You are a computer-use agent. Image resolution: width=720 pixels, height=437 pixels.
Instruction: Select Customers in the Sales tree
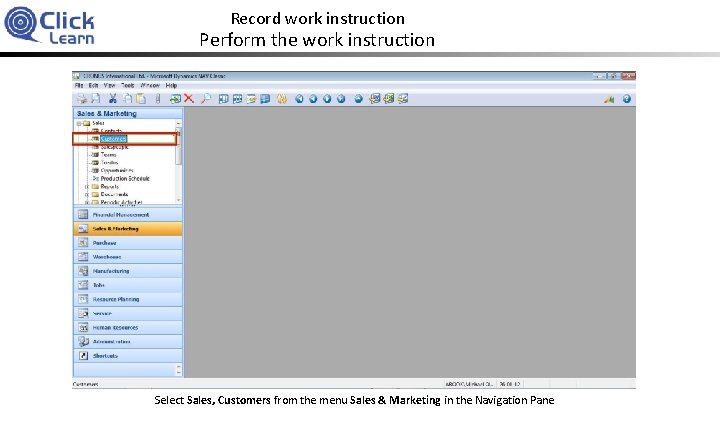[113, 139]
